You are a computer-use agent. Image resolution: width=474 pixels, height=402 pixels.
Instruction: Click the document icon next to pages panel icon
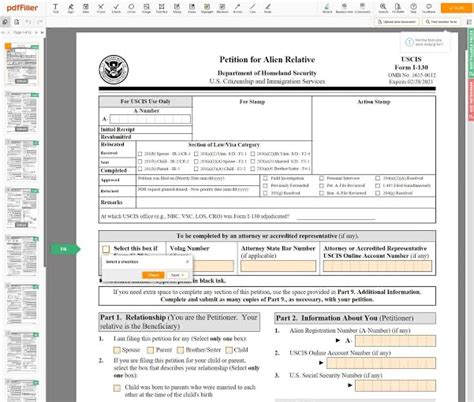[17, 22]
